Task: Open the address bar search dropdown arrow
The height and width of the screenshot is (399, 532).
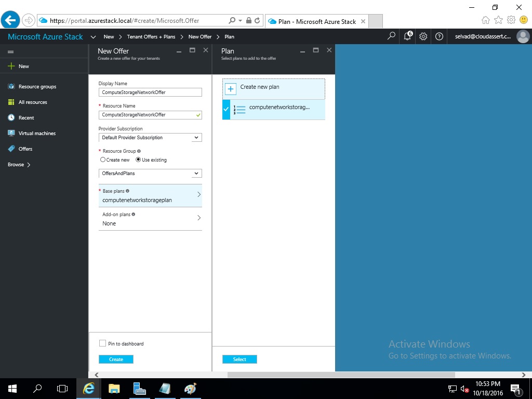Action: point(240,20)
